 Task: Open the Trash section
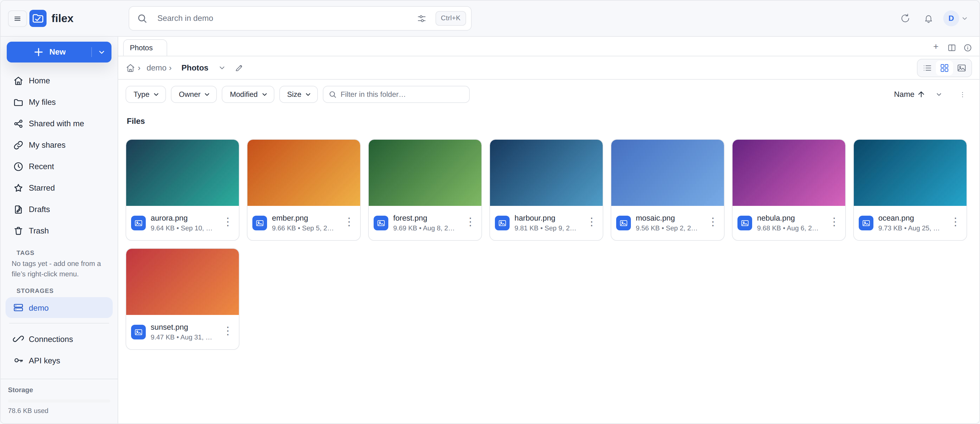(x=59, y=231)
